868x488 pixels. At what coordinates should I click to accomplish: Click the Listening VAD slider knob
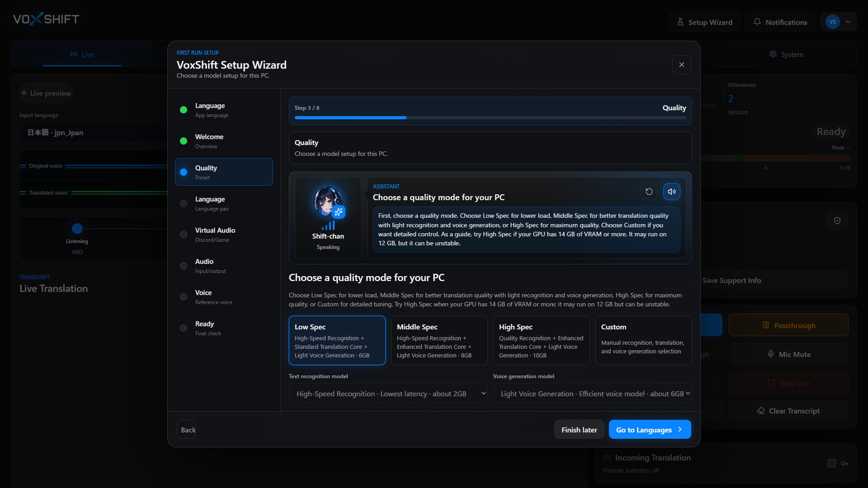pyautogui.click(x=77, y=229)
